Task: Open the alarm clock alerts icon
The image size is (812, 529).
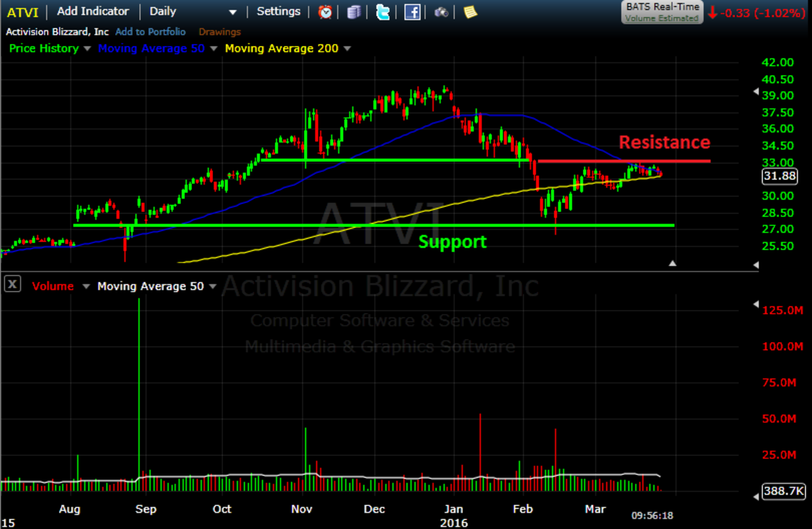Action: (x=325, y=11)
